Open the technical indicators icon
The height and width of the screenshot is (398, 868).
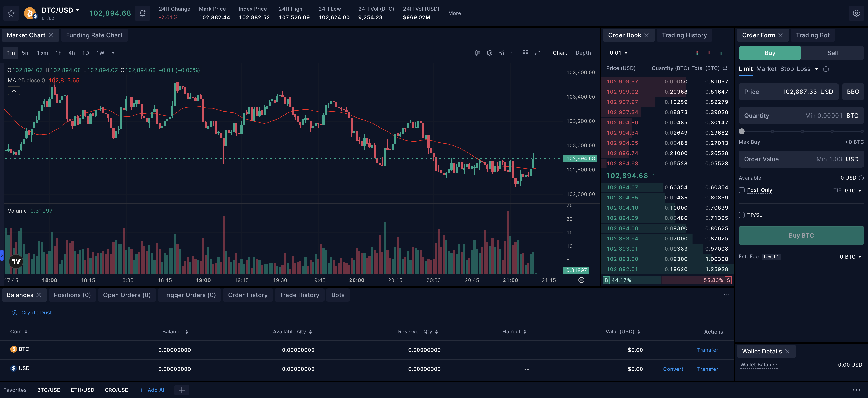502,53
